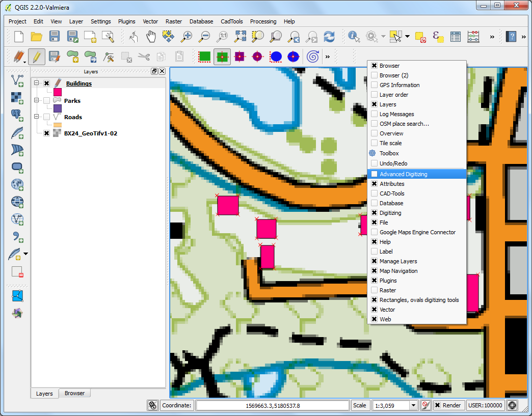Open the CadTools menu
The image size is (532, 416).
point(232,21)
